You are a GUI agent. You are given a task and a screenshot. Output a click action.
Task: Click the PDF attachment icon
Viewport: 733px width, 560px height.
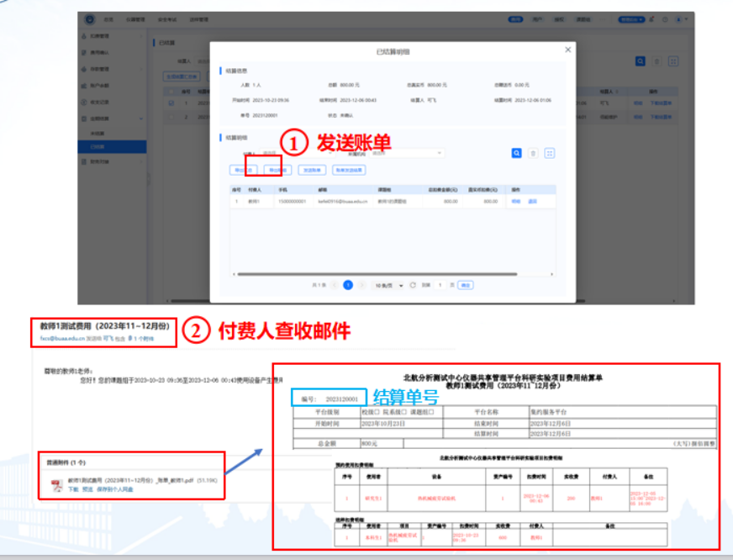click(56, 483)
